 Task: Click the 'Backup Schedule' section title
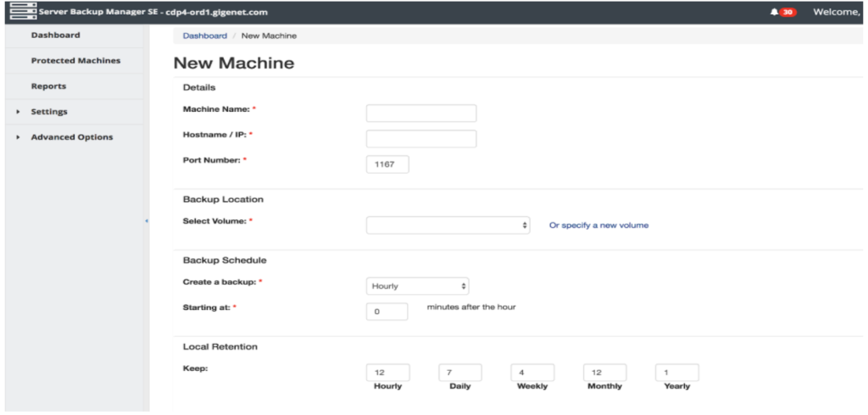pos(225,259)
